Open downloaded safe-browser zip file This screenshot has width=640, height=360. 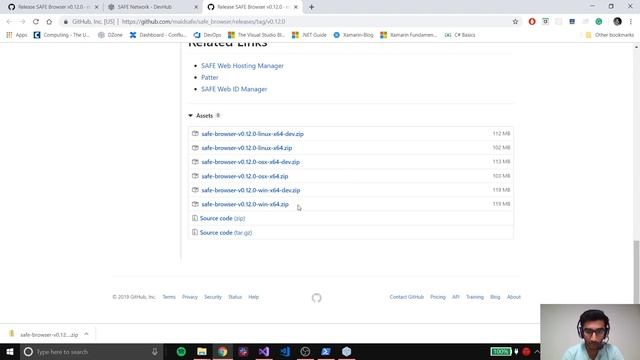(44, 334)
